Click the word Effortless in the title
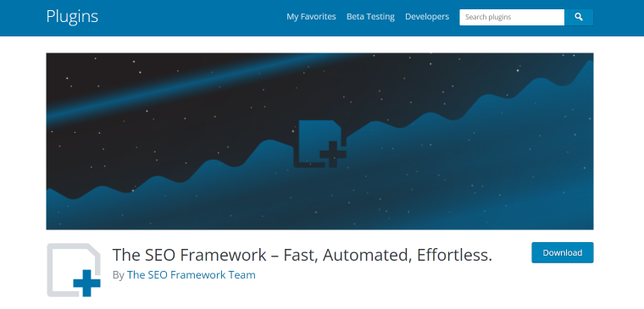The image size is (644, 309). 454,255
